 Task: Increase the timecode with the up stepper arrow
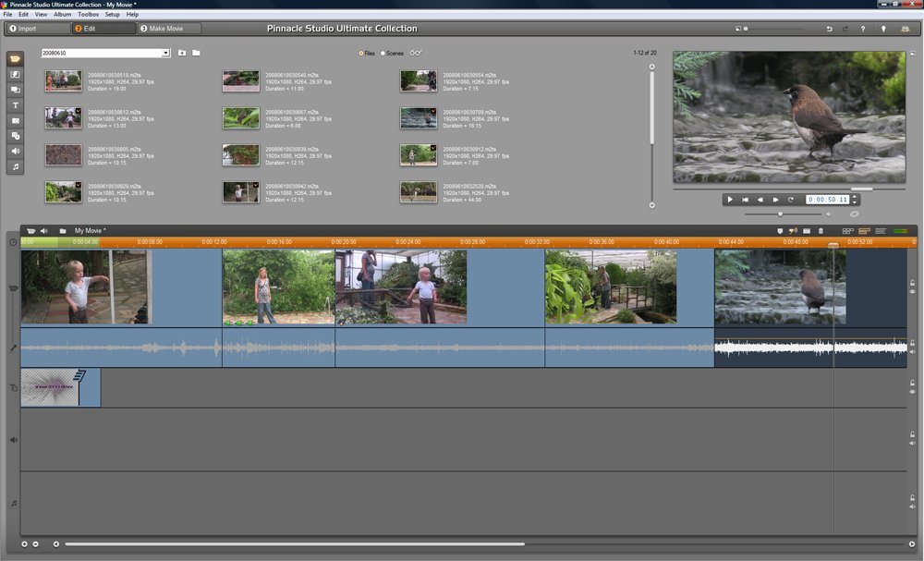coord(855,197)
